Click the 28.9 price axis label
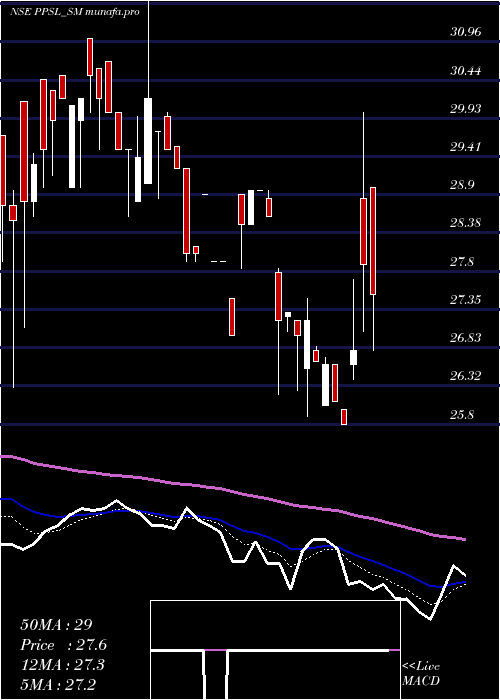The image size is (500, 700). 462,185
